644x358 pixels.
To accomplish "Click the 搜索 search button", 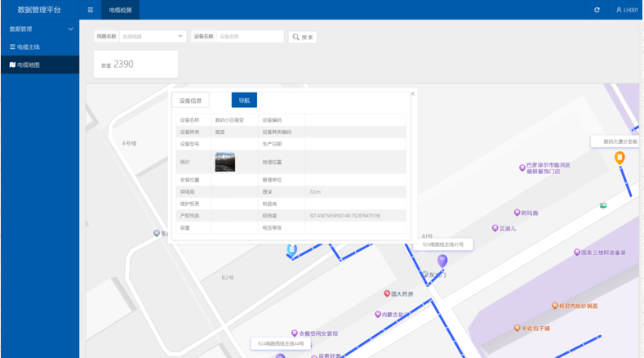I will coord(302,37).
